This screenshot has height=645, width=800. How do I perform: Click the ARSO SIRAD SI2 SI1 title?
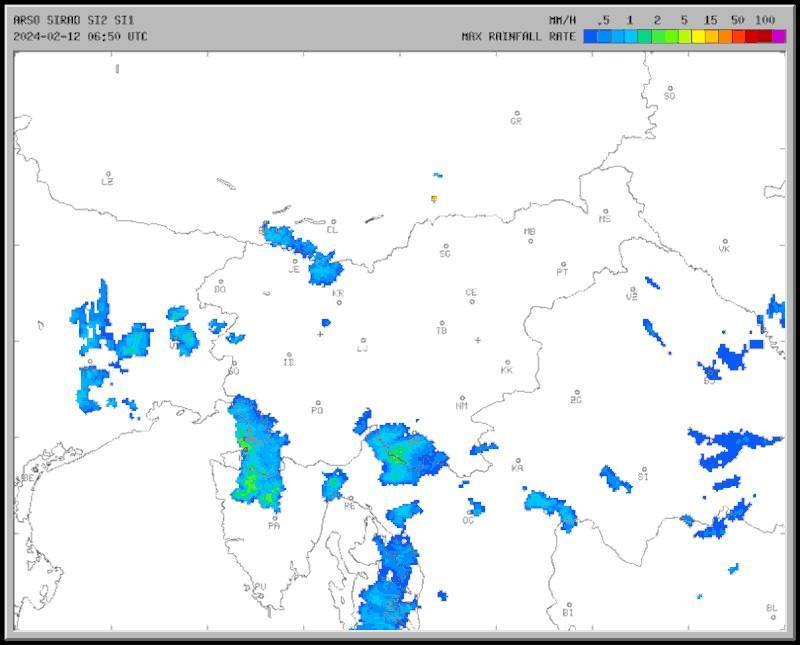[x=73, y=20]
